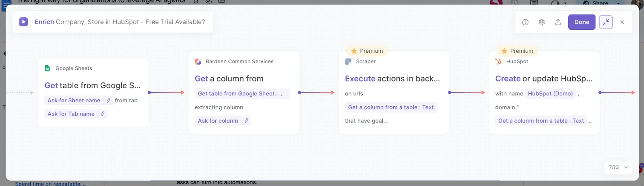The image size is (644, 186).
Task: Click the Done button
Action: point(582,22)
